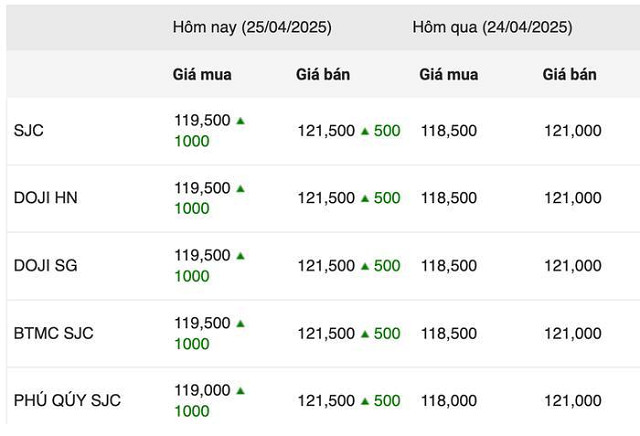
Task: Click SJC yesterday's sell price 121,000
Action: tap(573, 131)
